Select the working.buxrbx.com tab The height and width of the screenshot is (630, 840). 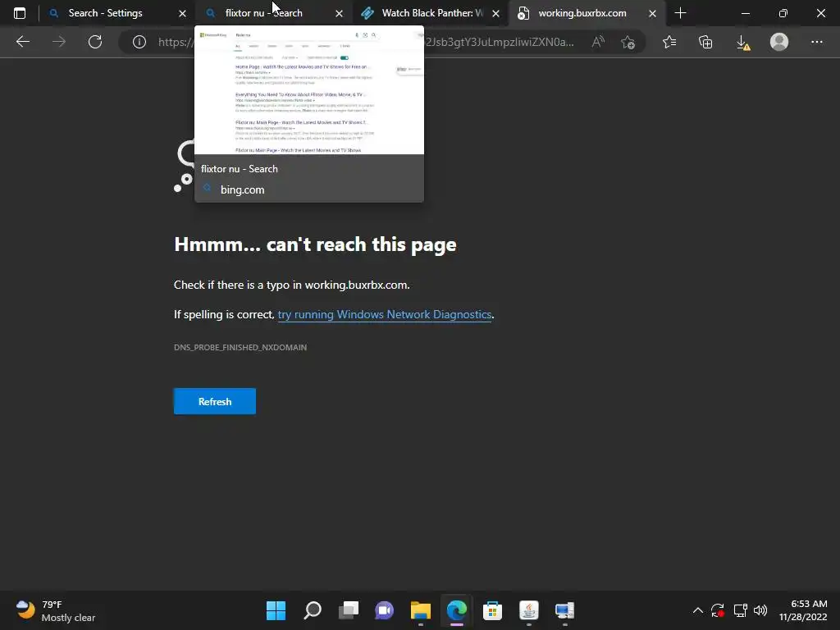click(587, 13)
